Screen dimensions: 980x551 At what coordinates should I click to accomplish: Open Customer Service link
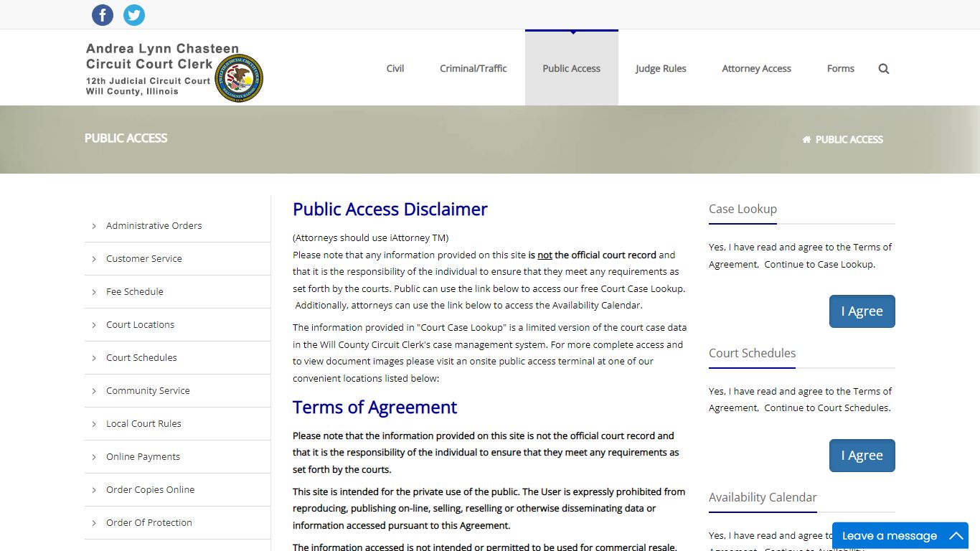pos(144,258)
